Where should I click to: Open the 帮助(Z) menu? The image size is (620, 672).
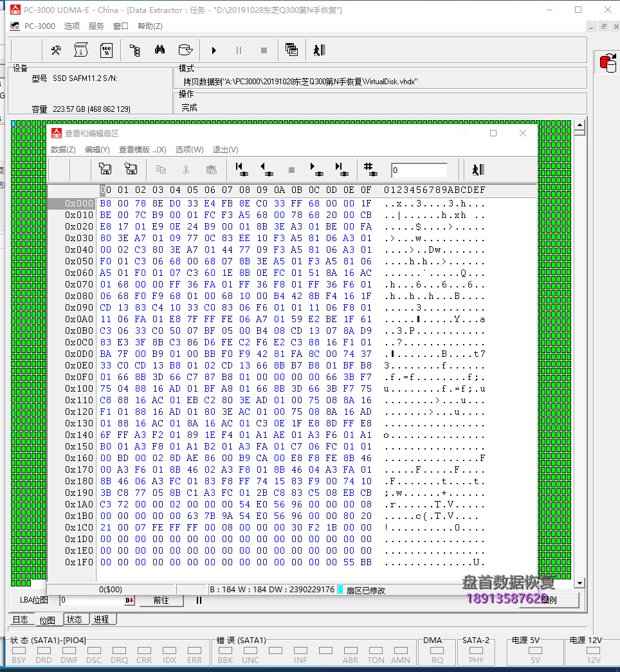[150, 26]
